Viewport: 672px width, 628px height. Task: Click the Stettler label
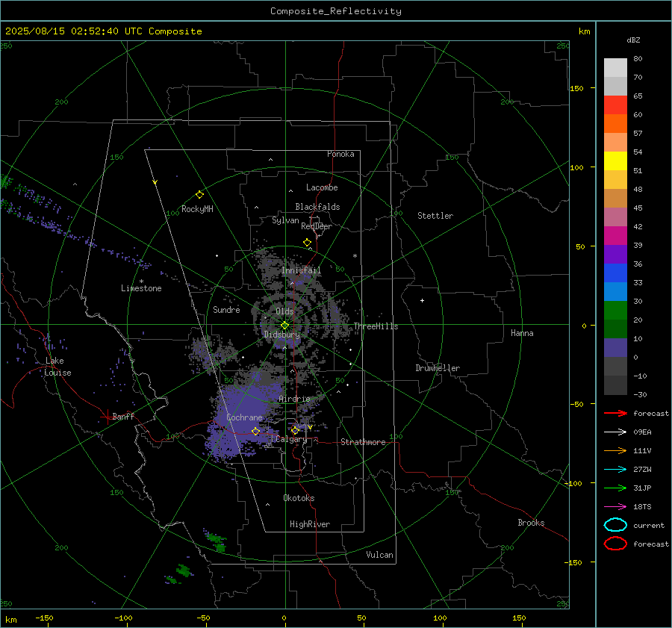pyautogui.click(x=435, y=216)
